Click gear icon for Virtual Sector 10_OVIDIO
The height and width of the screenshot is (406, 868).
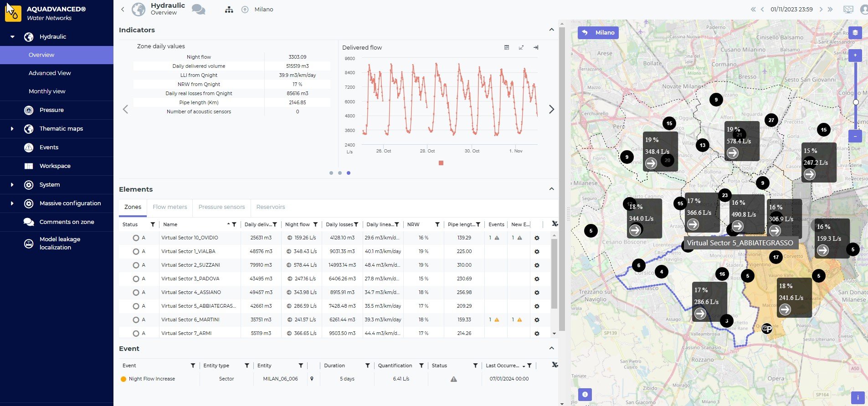click(537, 238)
